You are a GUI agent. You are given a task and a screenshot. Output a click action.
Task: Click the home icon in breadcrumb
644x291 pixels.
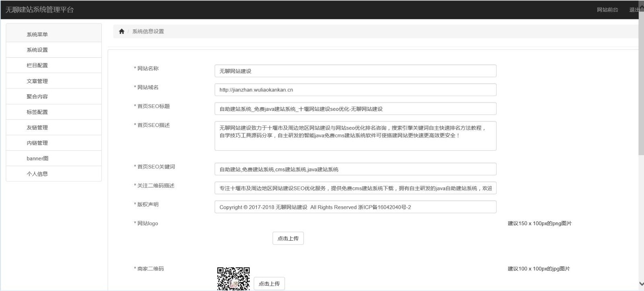[x=122, y=31]
